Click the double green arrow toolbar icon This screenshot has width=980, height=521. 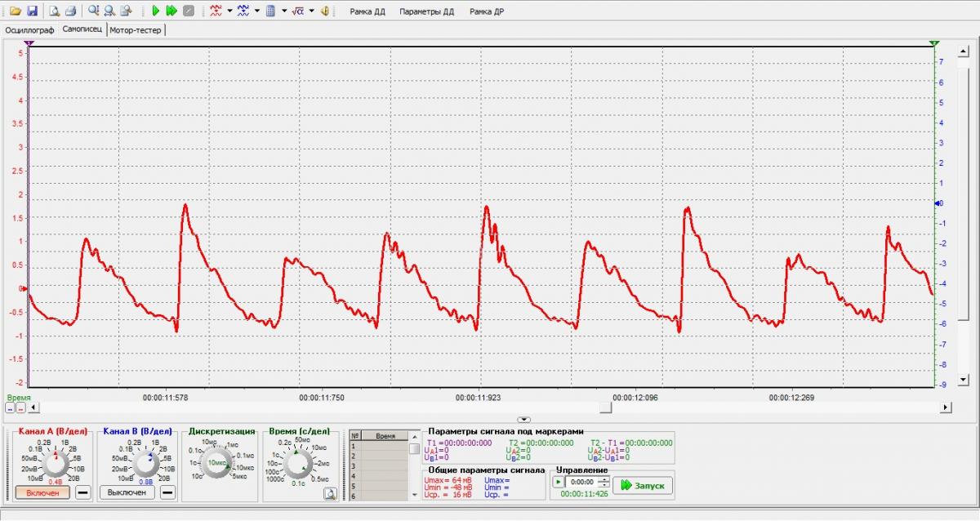[x=171, y=11]
